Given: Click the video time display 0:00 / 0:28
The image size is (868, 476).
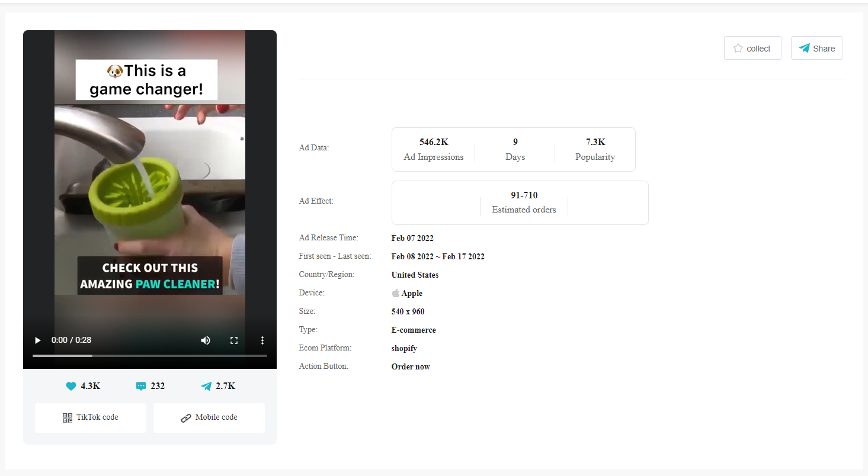Looking at the screenshot, I should (71, 340).
